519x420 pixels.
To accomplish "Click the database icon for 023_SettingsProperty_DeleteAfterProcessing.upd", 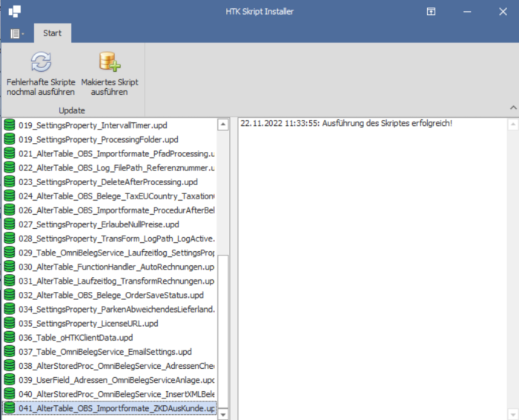I will (10, 181).
